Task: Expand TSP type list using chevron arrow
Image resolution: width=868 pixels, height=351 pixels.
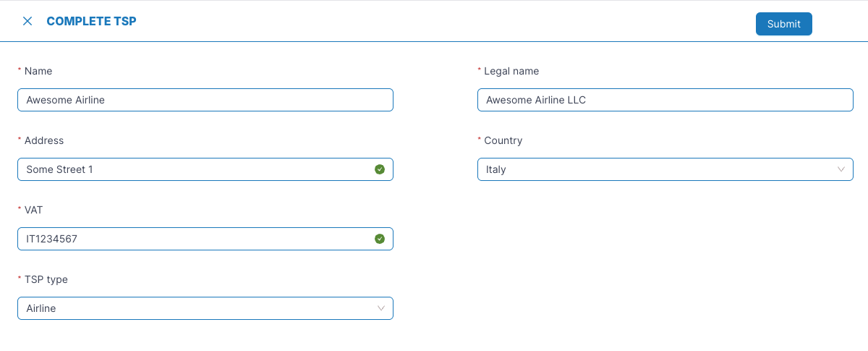Action: click(x=380, y=308)
